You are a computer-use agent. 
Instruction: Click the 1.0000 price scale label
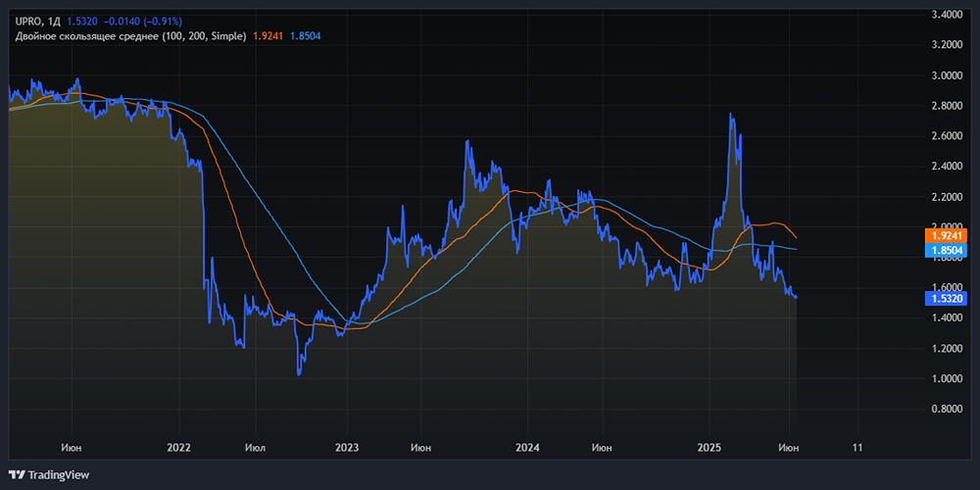(x=946, y=379)
